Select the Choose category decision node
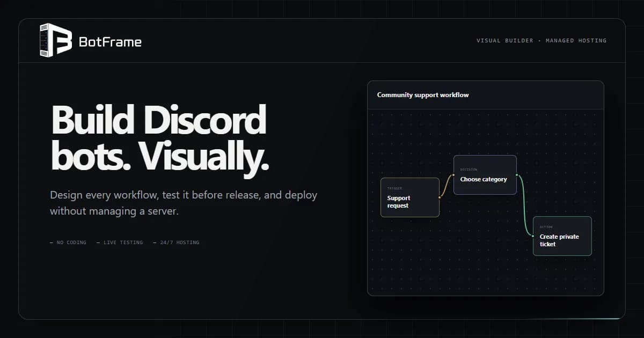Image resolution: width=644 pixels, height=338 pixels. coord(485,175)
